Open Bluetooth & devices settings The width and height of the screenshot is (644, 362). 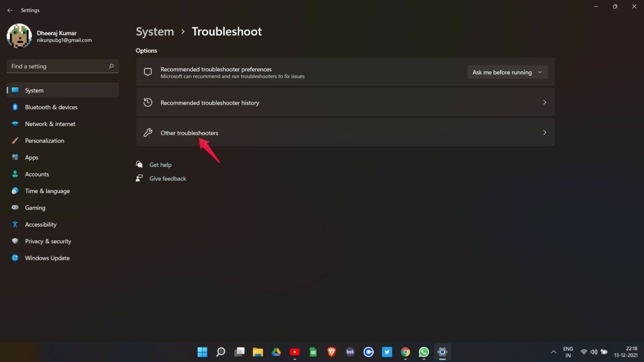pyautogui.click(x=63, y=107)
